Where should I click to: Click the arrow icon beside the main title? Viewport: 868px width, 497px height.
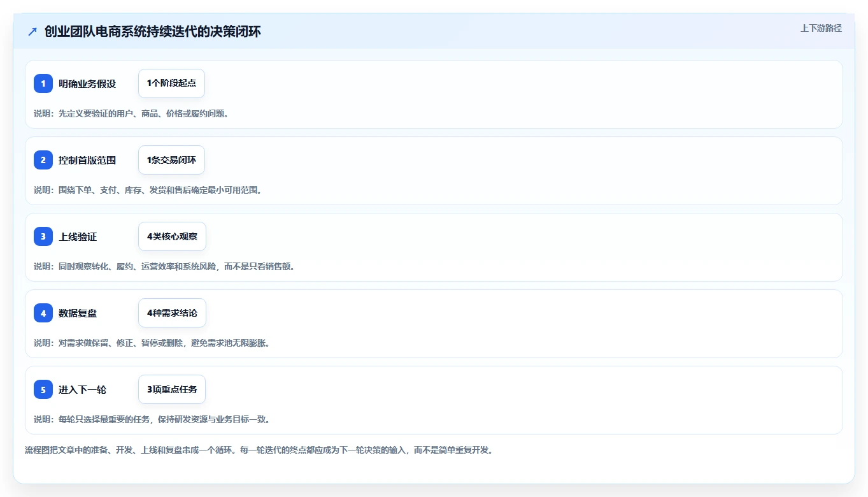pyautogui.click(x=32, y=32)
